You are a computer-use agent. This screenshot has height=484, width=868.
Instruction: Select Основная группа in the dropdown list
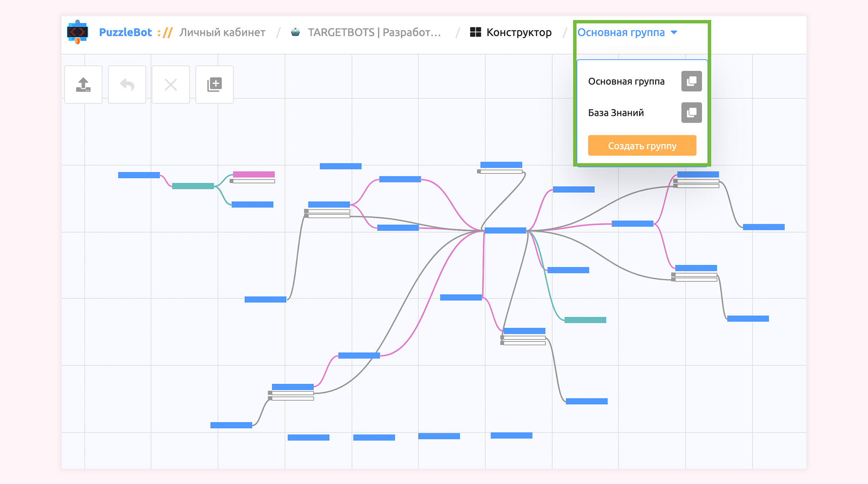[x=626, y=82]
